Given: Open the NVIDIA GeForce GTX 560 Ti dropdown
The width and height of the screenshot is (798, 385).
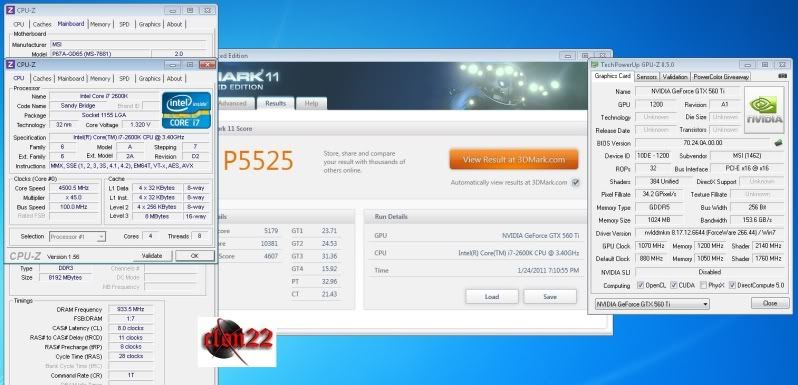Looking at the screenshot, I should (652, 304).
